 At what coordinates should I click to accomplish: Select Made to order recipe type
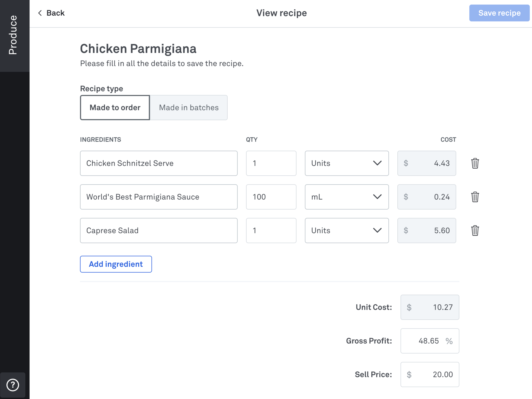pos(115,108)
